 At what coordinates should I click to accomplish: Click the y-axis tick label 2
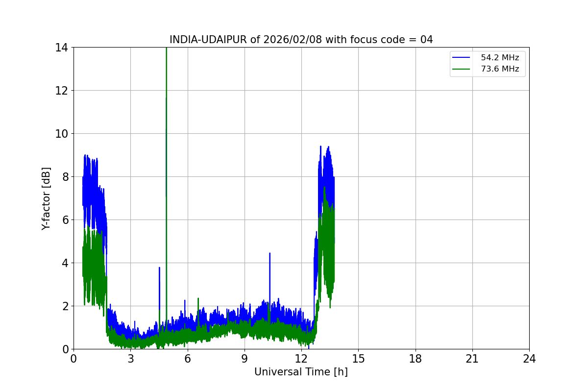65,306
